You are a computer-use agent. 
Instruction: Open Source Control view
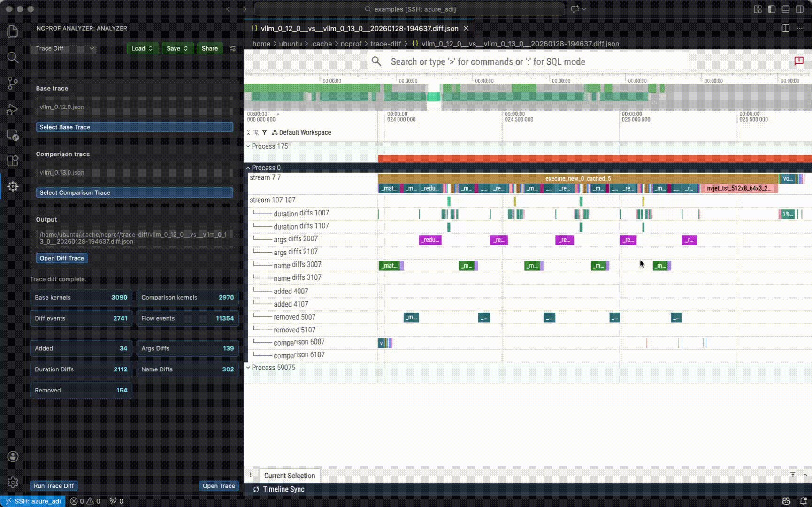coord(13,84)
